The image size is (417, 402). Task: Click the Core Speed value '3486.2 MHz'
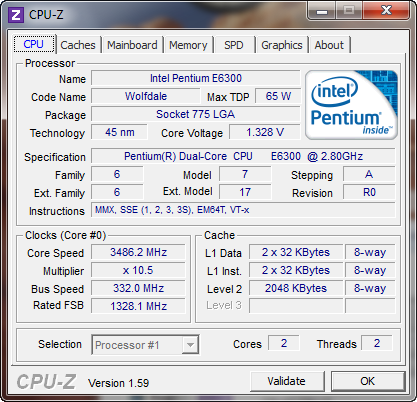click(138, 252)
